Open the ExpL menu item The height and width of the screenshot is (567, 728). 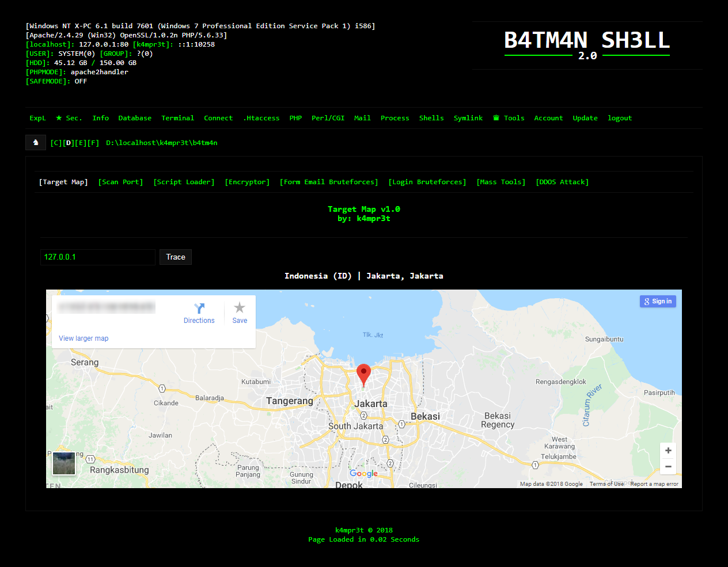pyautogui.click(x=37, y=118)
